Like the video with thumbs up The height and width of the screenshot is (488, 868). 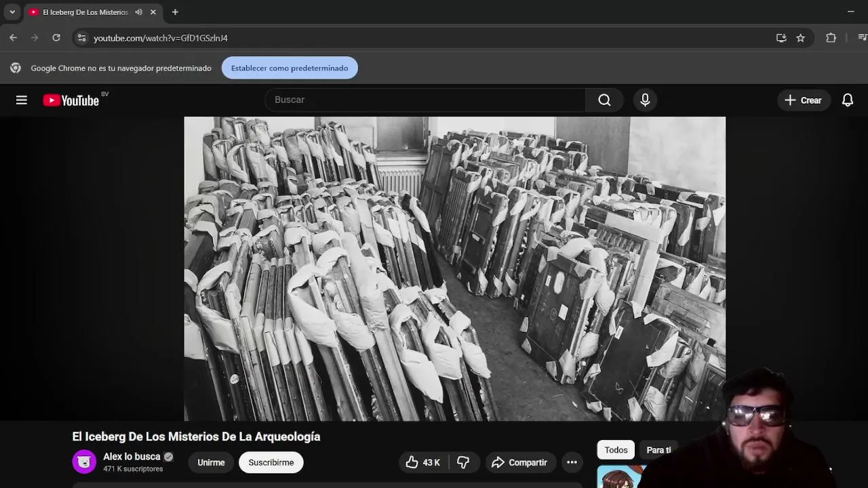pyautogui.click(x=422, y=462)
